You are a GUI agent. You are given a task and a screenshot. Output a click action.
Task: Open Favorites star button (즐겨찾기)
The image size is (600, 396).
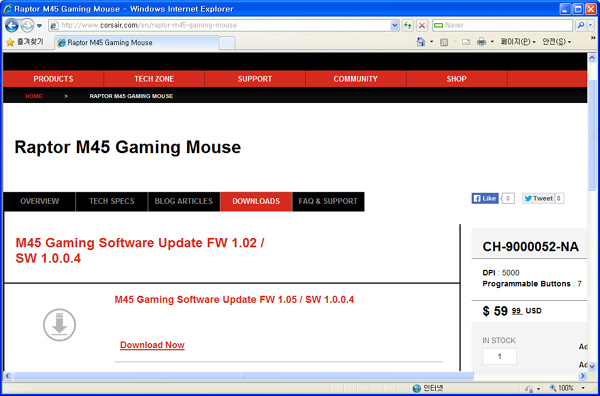click(24, 42)
